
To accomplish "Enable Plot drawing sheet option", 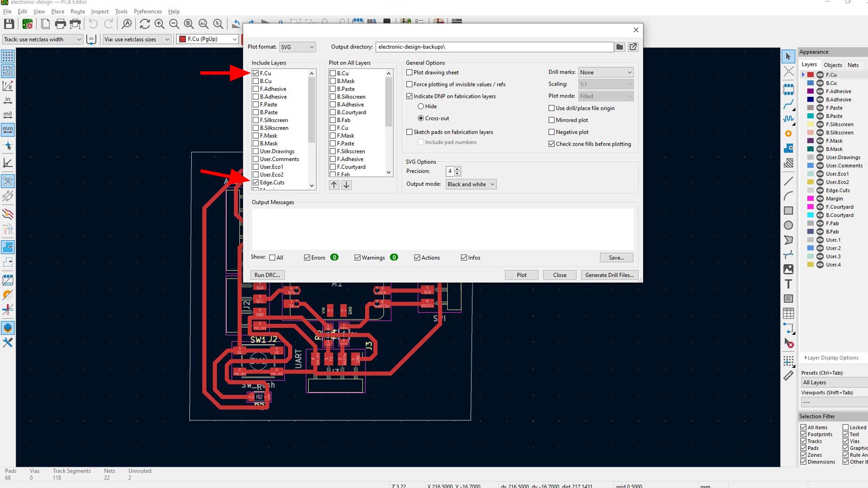I will click(x=410, y=72).
